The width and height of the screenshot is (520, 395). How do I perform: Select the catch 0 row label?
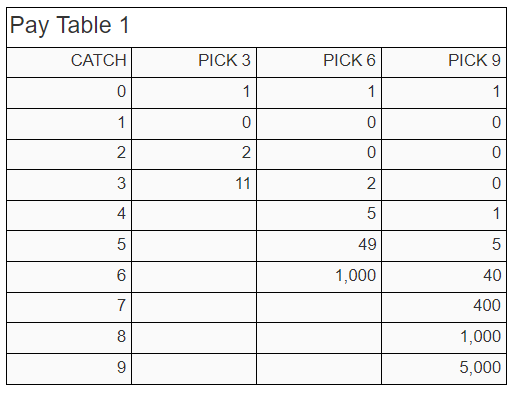[x=121, y=91]
